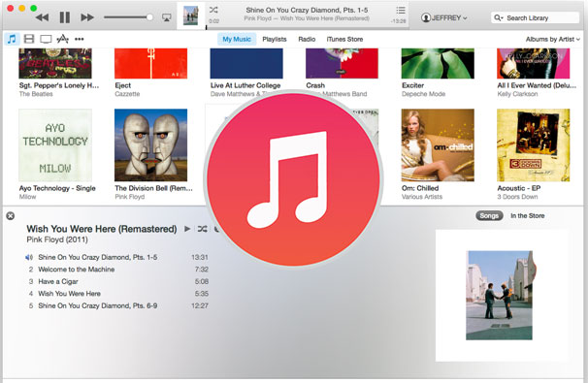Close the expanded album panel

tap(11, 215)
